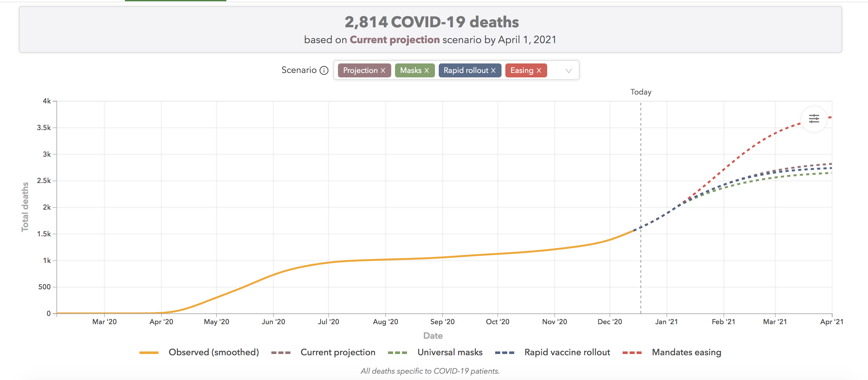
Task: Click the Scenario info icon
Action: 324,70
